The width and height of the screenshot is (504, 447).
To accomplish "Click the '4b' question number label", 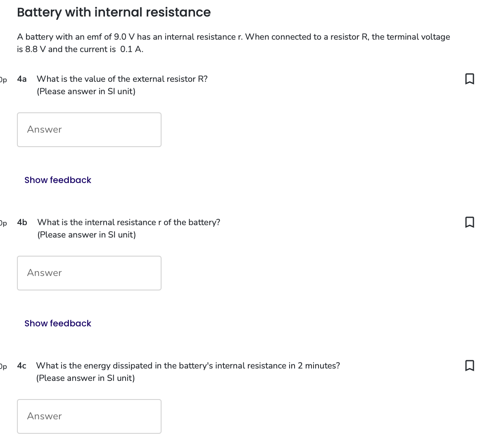I will [22, 222].
